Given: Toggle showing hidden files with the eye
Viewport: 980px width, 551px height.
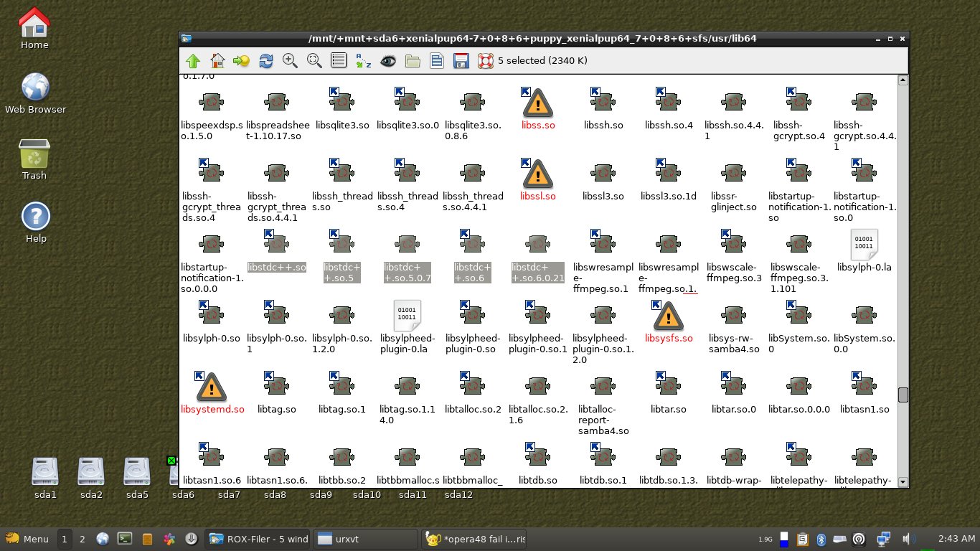Looking at the screenshot, I should click(x=388, y=61).
